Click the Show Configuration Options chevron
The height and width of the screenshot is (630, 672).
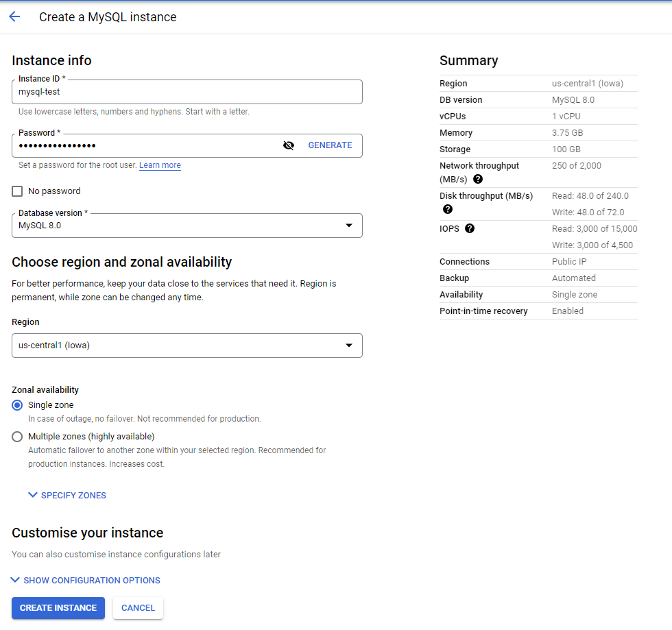[x=16, y=580]
